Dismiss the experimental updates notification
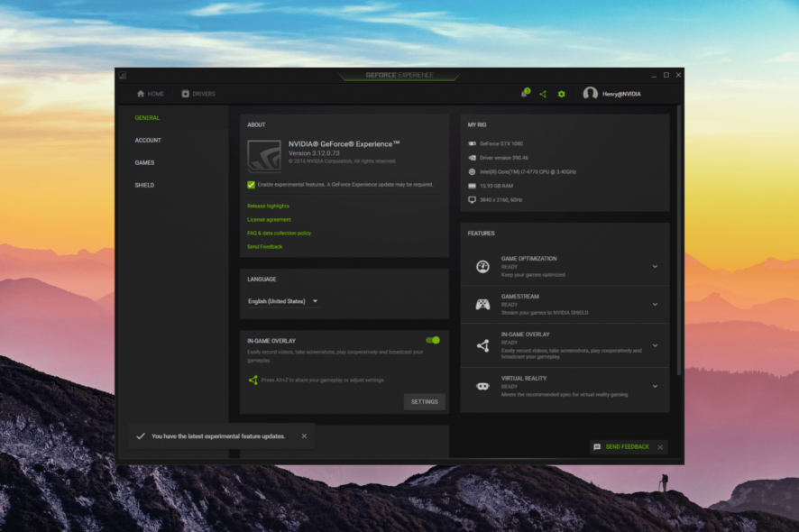Image resolution: width=799 pixels, height=532 pixels. click(x=304, y=436)
